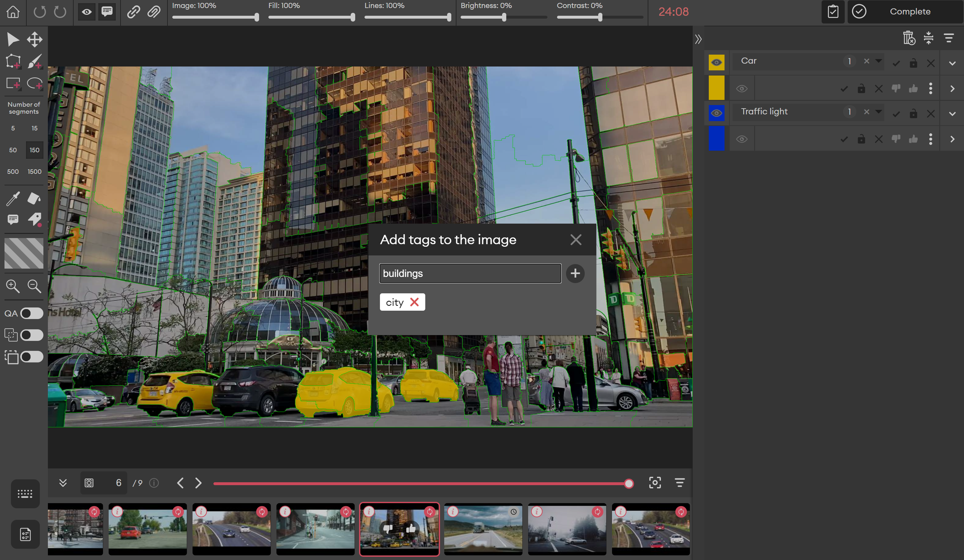Toggle the top toolbar eye preview icon
964x560 pixels.
point(87,12)
